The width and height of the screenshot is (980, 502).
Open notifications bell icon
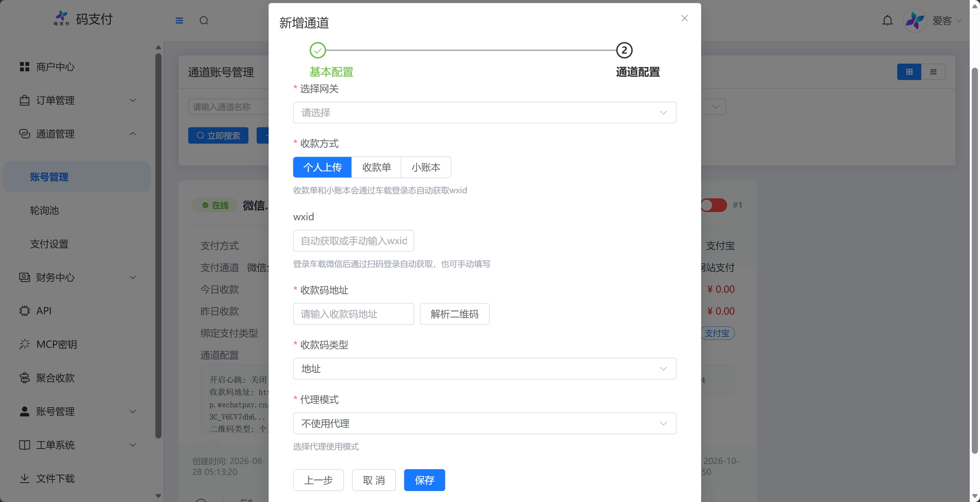click(x=887, y=21)
